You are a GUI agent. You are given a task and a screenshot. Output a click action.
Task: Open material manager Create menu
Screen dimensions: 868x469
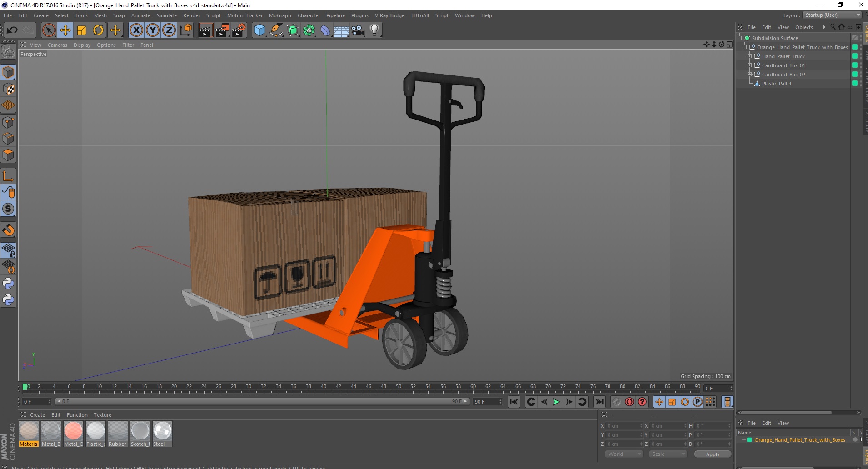click(x=37, y=415)
